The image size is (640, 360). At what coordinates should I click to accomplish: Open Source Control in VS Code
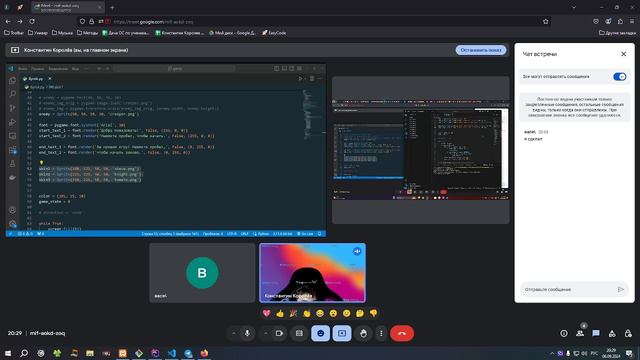pyautogui.click(x=12, y=108)
